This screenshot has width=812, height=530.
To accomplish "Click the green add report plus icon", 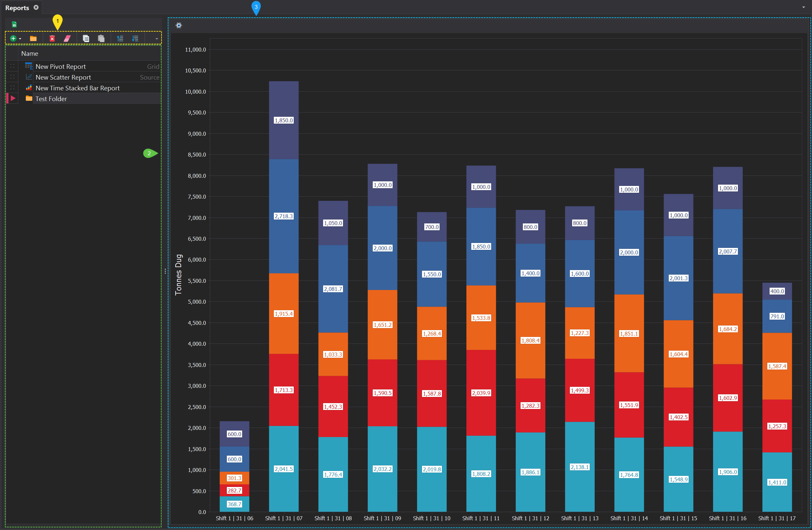I will pyautogui.click(x=13, y=38).
